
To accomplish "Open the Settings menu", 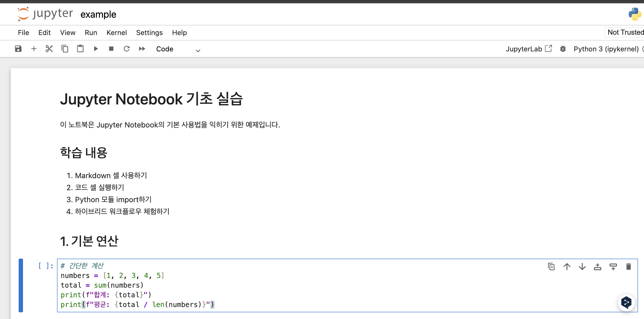I will (x=149, y=33).
